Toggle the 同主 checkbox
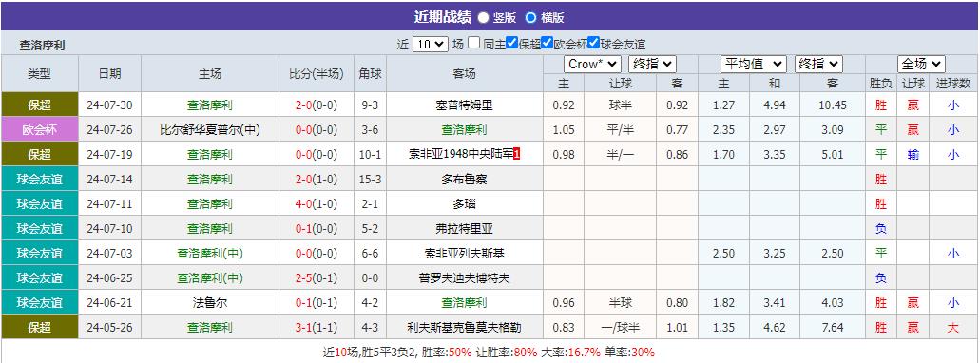The width and height of the screenshot is (980, 363). [474, 43]
